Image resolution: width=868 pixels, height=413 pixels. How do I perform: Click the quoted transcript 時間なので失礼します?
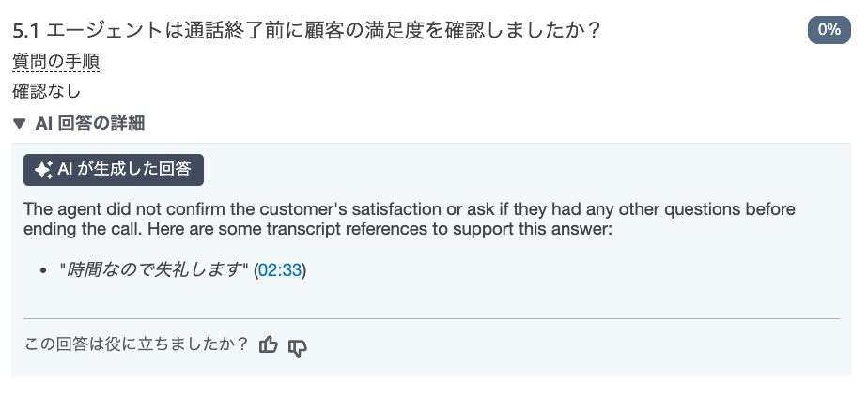click(154, 269)
